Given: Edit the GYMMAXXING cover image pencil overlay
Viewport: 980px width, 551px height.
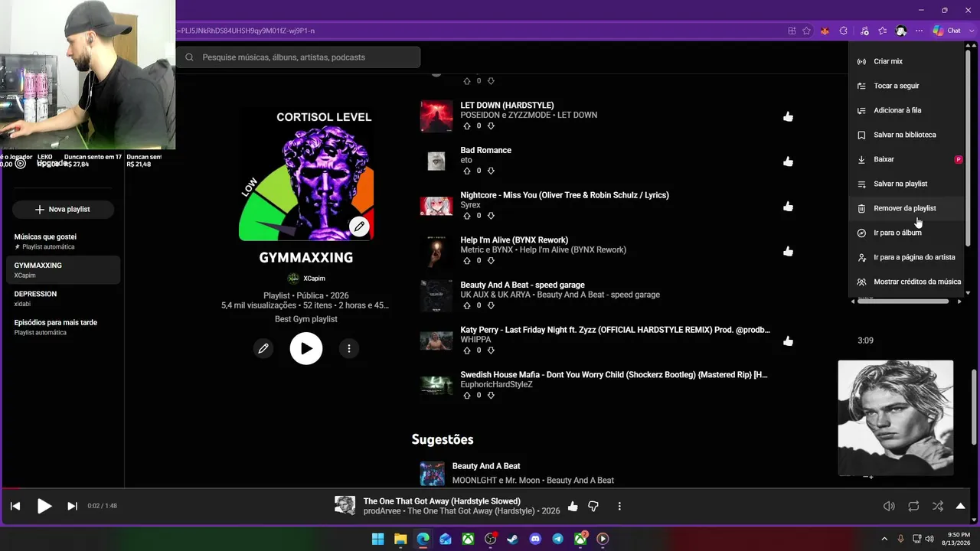Looking at the screenshot, I should pos(359,227).
